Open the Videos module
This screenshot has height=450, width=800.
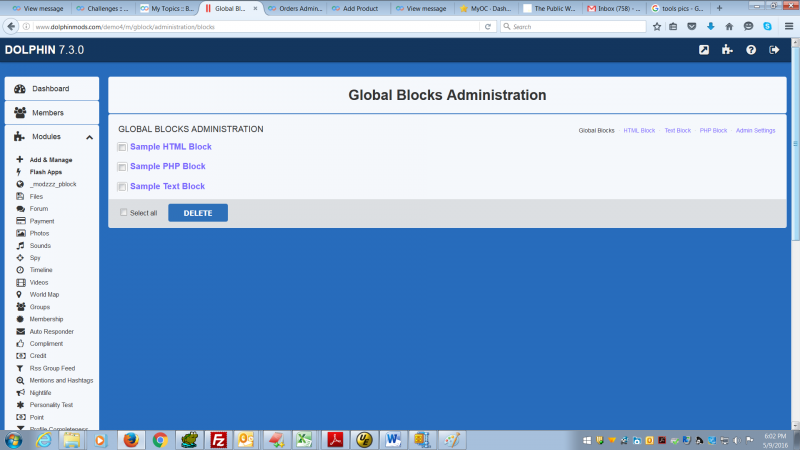tap(38, 282)
